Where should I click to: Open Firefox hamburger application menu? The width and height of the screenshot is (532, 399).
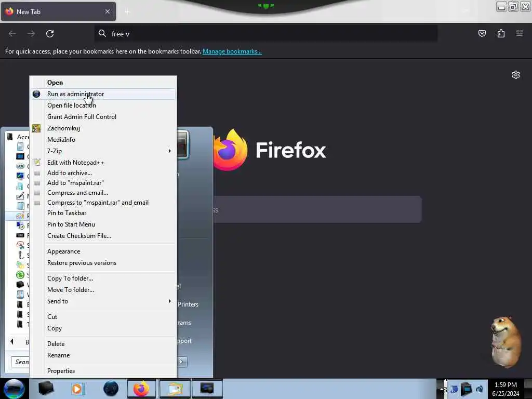click(x=520, y=33)
